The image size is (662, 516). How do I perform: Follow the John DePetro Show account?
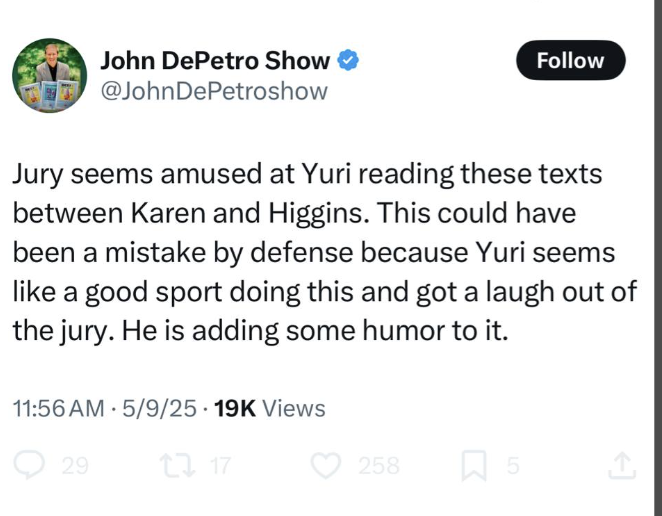tap(570, 61)
